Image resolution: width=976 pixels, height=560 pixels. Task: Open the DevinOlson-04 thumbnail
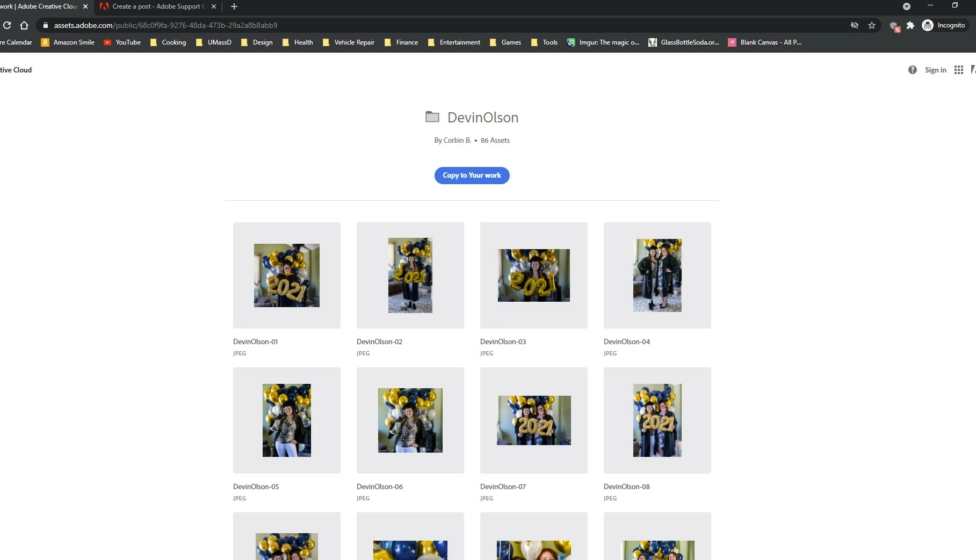tap(657, 275)
